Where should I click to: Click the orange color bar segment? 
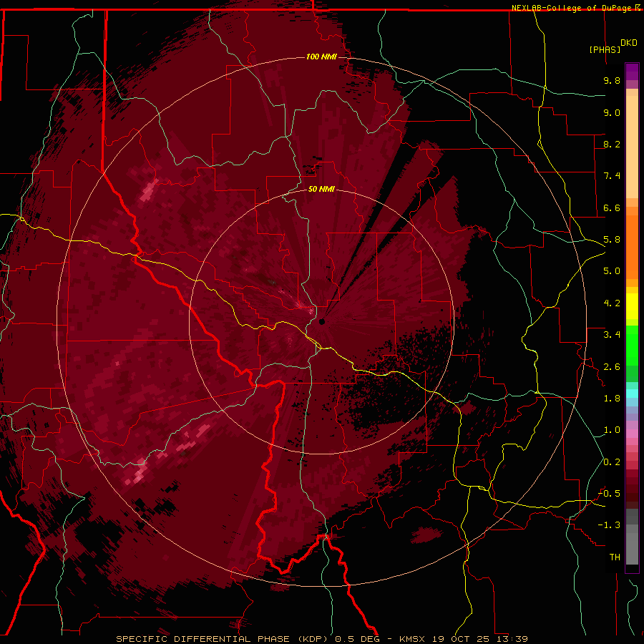click(632, 246)
